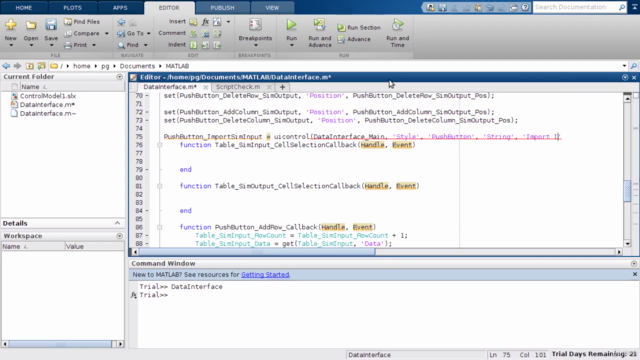Viewport: 640px width, 360px height.
Task: Navigate back with the blue back arrow in Navigate group
Action: (x=121, y=22)
